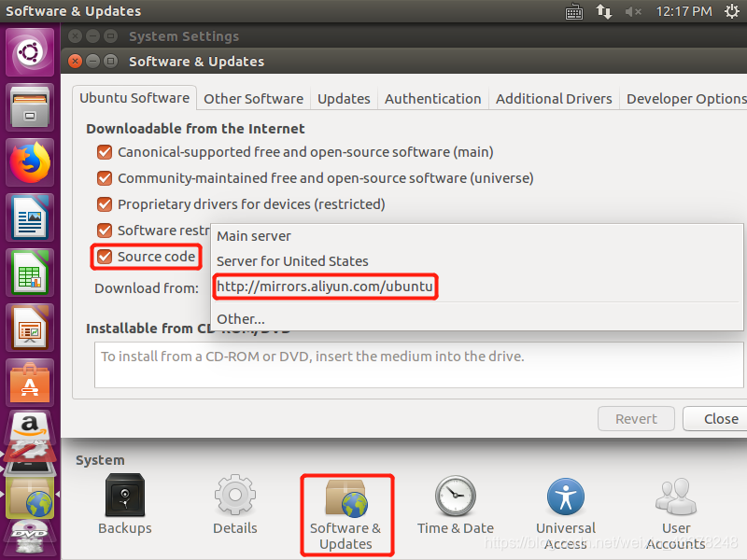Choose Other... server option
This screenshot has height=560, width=747.
tap(476, 318)
